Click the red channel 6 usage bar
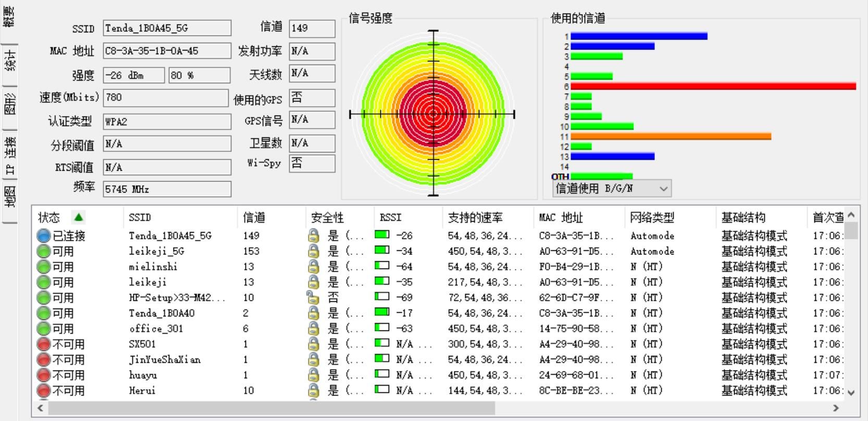Image resolution: width=868 pixels, height=421 pixels. coord(713,86)
